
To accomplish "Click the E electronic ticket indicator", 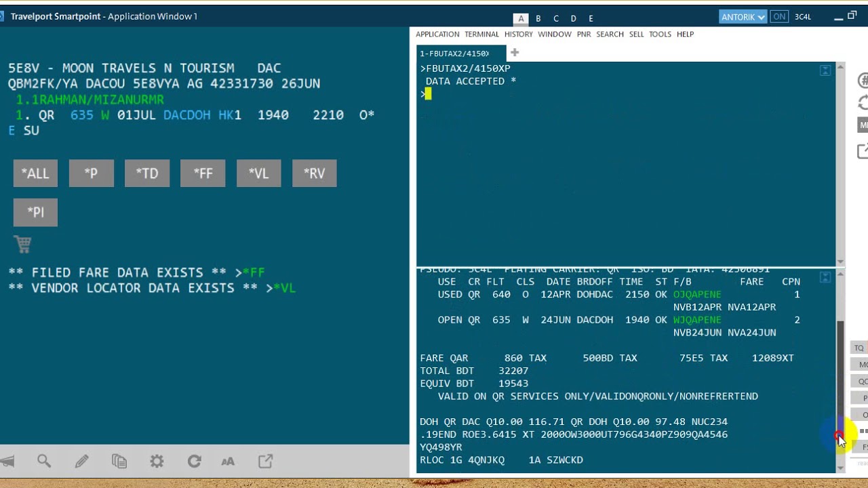I will [x=12, y=131].
